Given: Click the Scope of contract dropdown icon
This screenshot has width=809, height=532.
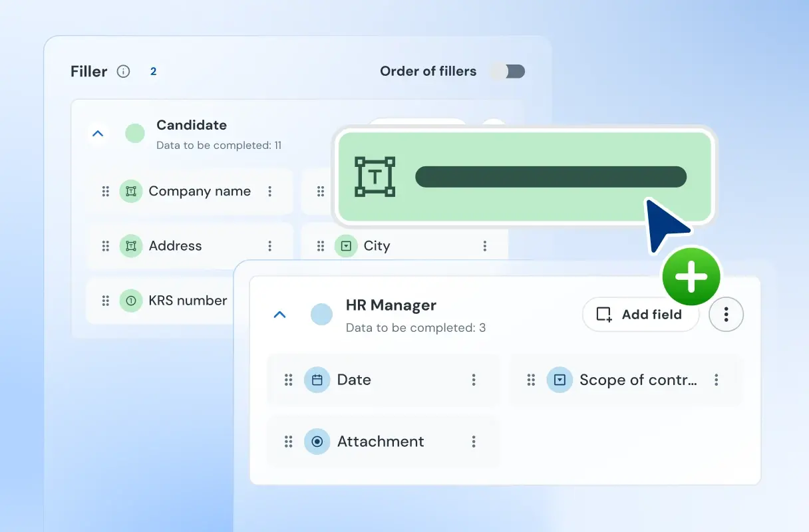Looking at the screenshot, I should tap(560, 380).
